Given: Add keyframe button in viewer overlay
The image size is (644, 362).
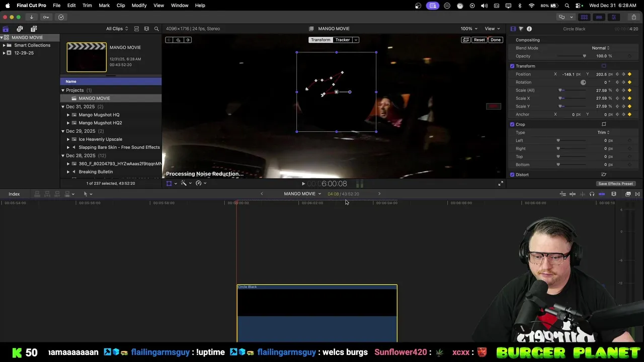Looking at the screenshot, I should click(x=178, y=40).
